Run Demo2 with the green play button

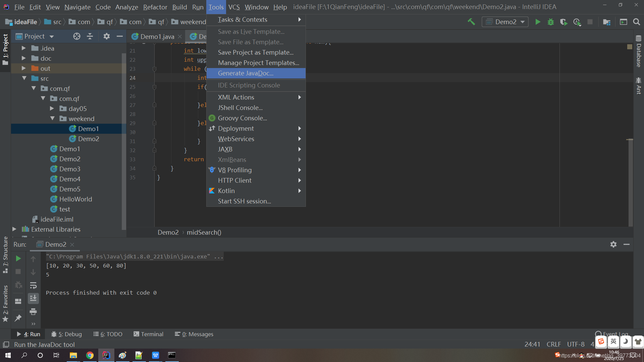coord(538,22)
